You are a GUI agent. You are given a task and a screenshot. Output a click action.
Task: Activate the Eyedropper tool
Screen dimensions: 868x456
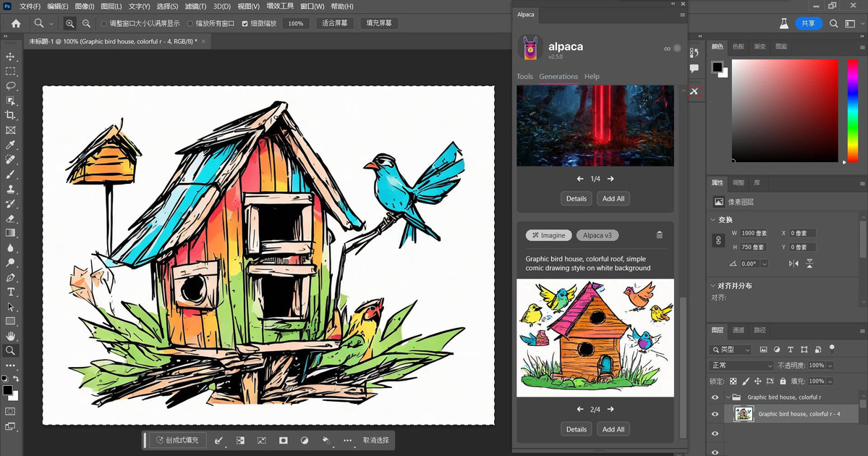(10, 145)
